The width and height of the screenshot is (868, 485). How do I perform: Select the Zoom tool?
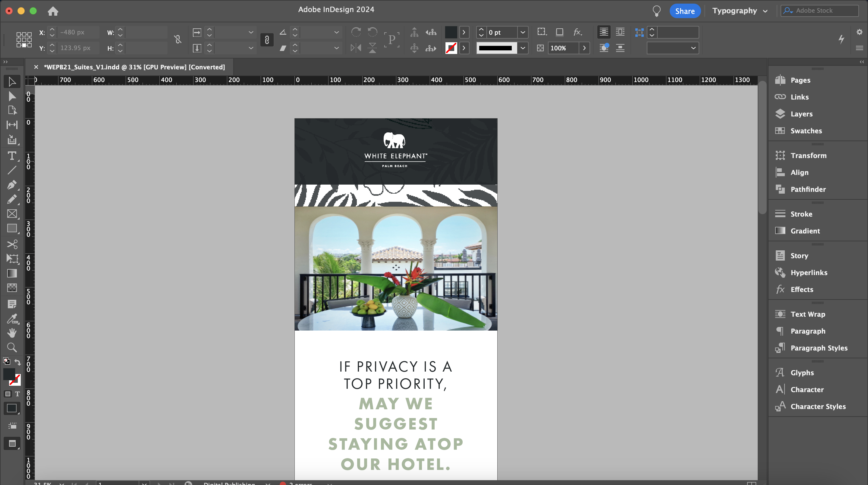pos(12,347)
